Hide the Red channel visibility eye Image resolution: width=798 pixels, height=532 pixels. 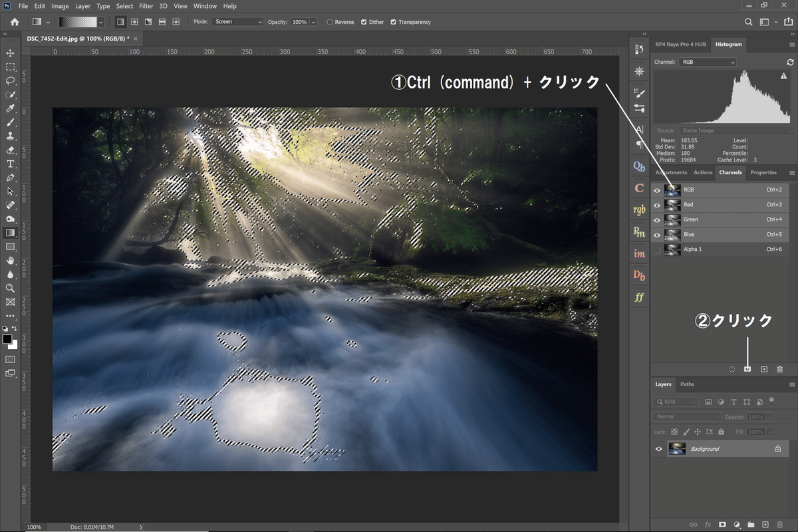tap(658, 205)
